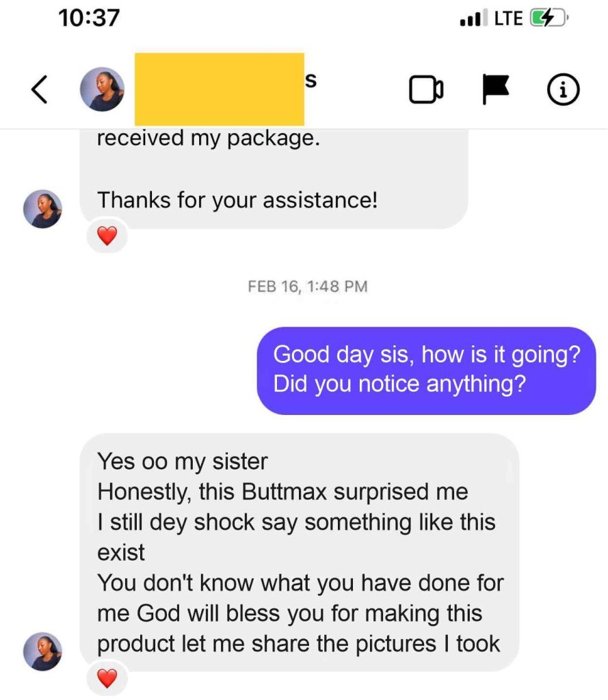The image size is (608, 700).
Task: Tap the battery charging indicator
Action: pos(548,18)
